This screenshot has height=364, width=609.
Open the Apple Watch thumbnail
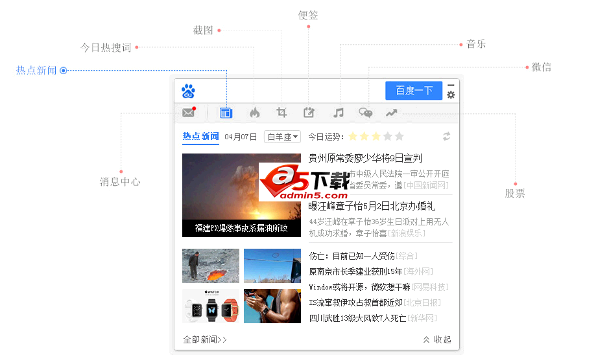(x=211, y=306)
